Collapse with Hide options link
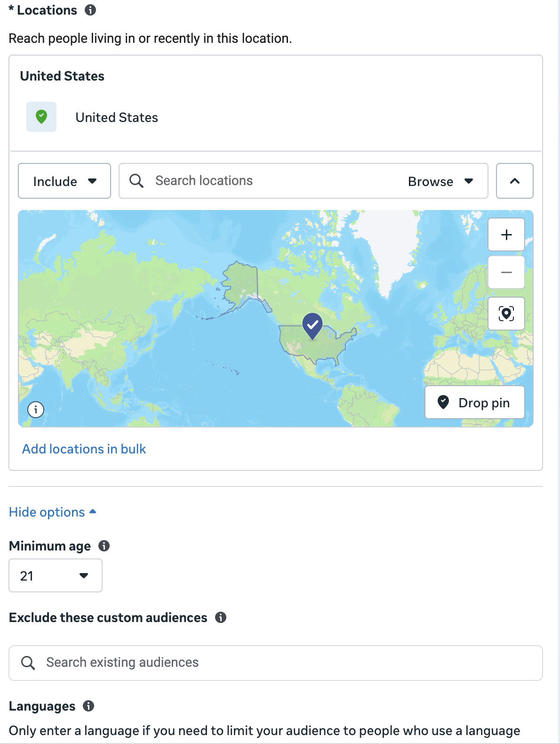 (x=52, y=512)
